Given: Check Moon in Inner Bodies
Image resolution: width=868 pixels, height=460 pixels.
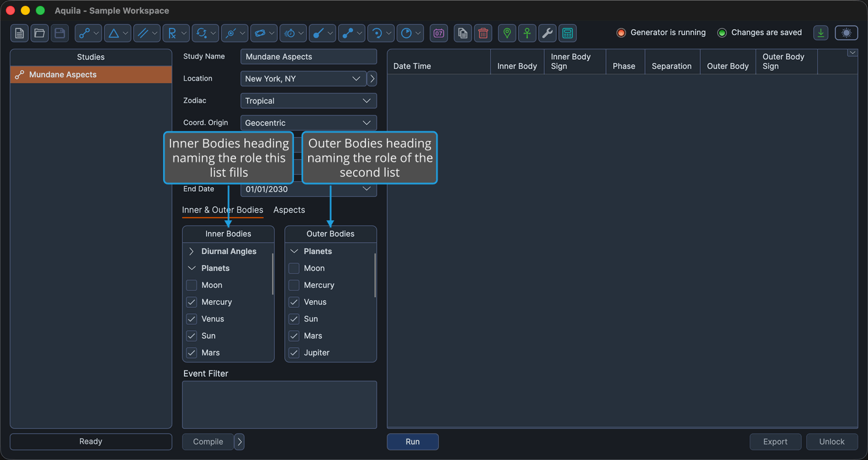Looking at the screenshot, I should pyautogui.click(x=192, y=285).
